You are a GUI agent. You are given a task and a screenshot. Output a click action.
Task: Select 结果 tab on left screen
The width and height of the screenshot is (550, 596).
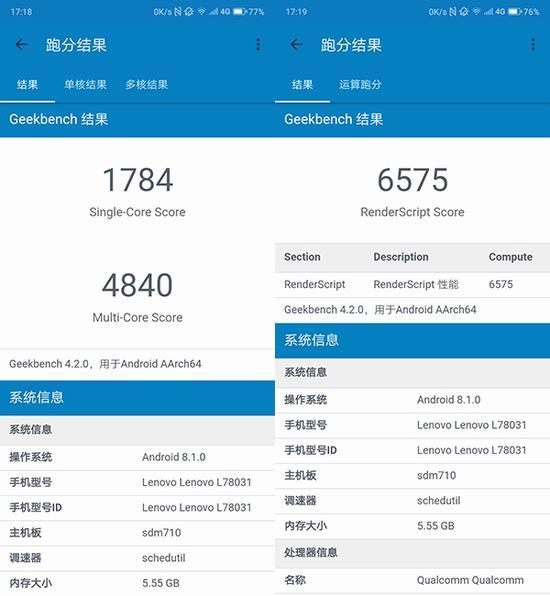[27, 84]
